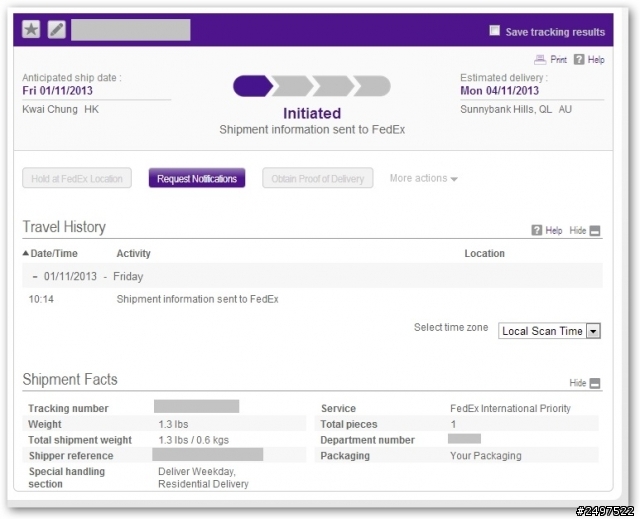640x519 pixels.
Task: Click Hide link in Travel History
Action: (578, 231)
